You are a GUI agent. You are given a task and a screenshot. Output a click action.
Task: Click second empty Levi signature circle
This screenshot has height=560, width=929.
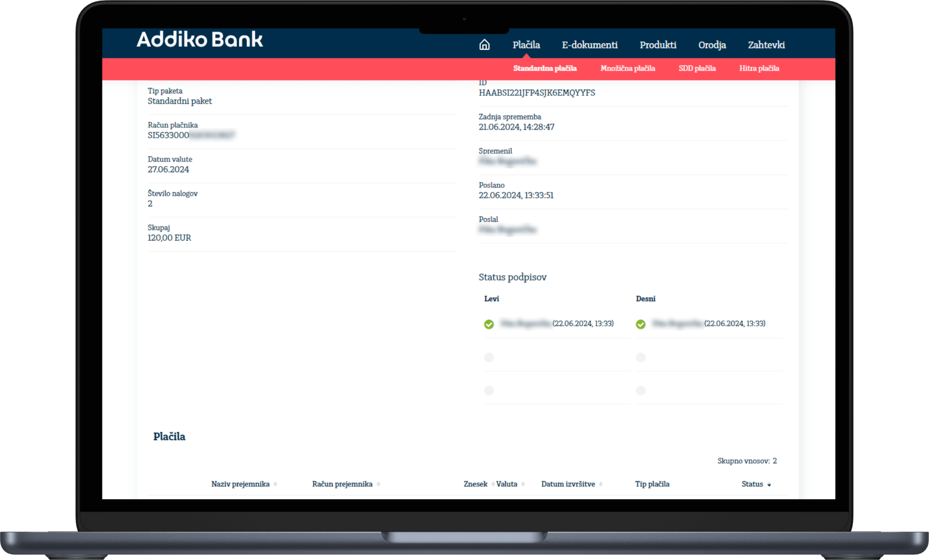(x=489, y=357)
